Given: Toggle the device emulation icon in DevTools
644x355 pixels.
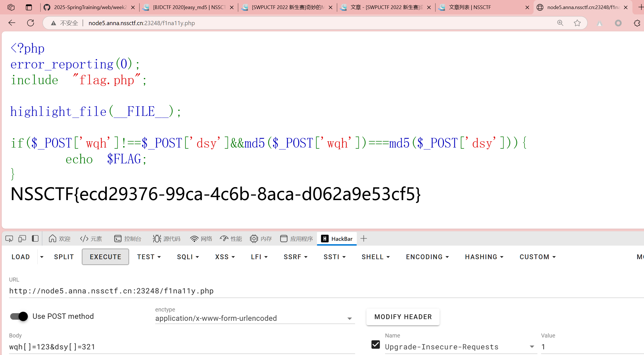Looking at the screenshot, I should [x=22, y=239].
